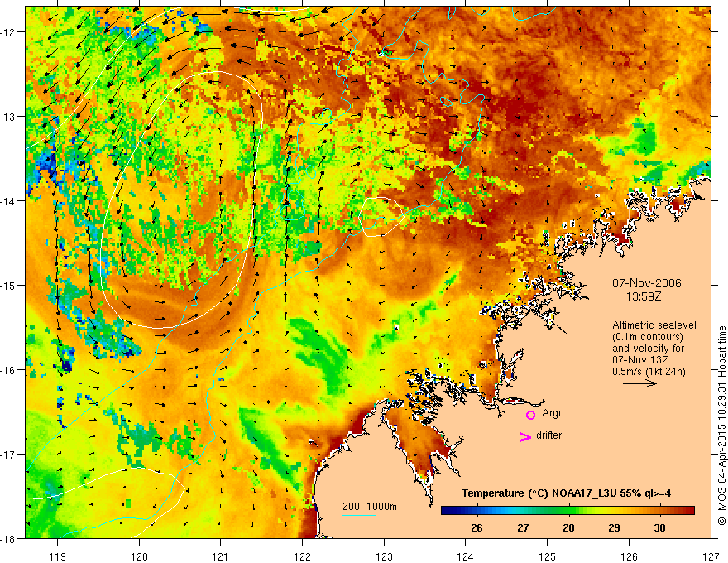Click the colorbar tick label '28'
Screen dimensions: 728x563
point(568,528)
